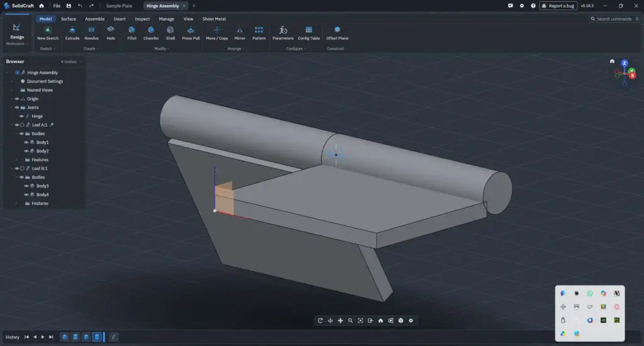The image size is (644, 346).
Task: Click the zoom magnifier in the view toolbar
Action: coord(350,321)
